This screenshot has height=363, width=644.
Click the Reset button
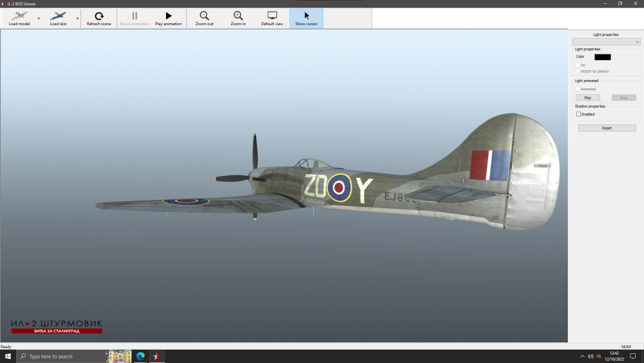pyautogui.click(x=607, y=128)
